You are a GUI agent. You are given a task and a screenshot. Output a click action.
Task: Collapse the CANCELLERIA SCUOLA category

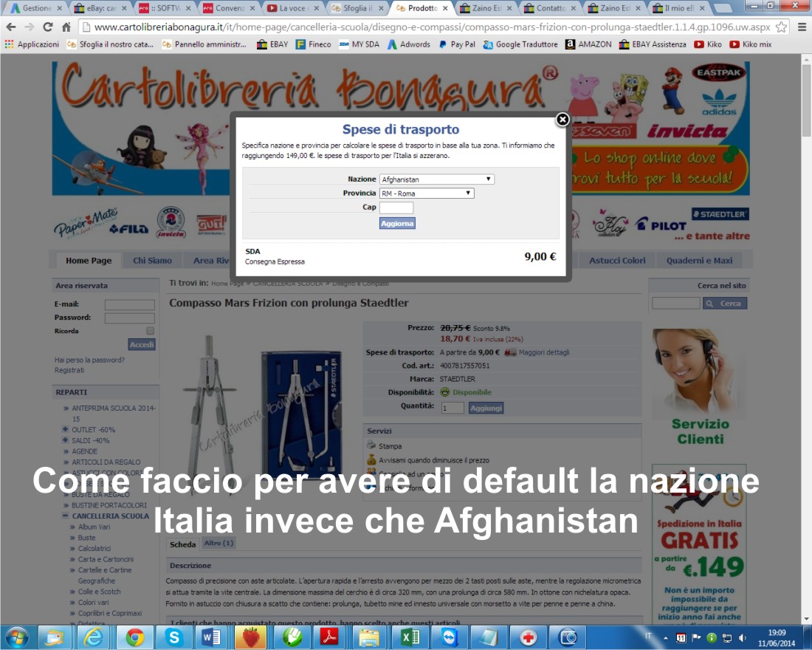point(65,516)
